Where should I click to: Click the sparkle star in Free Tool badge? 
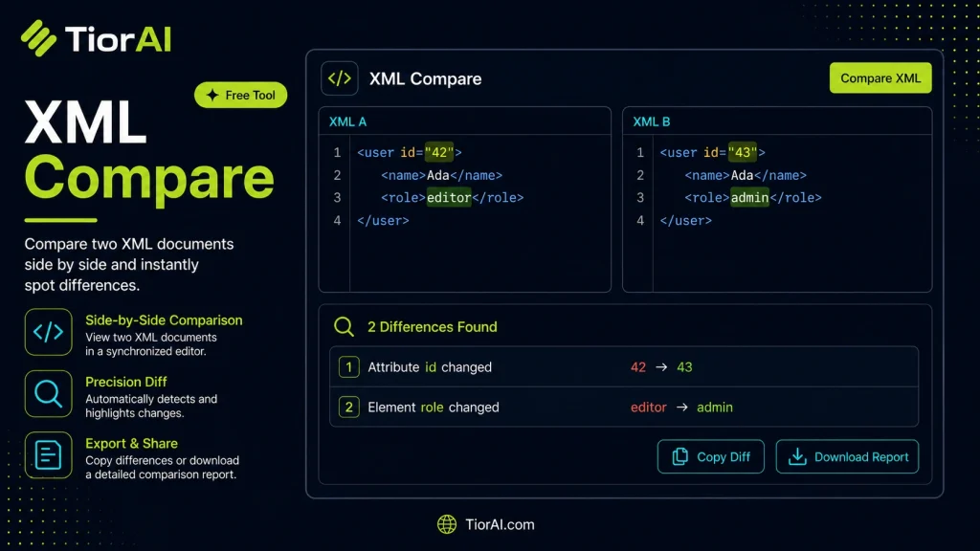click(x=212, y=95)
